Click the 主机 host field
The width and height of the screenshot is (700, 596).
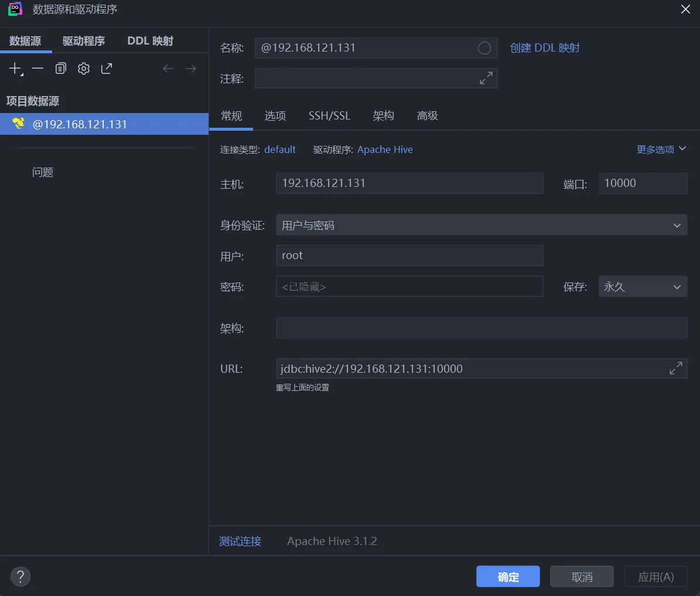409,183
